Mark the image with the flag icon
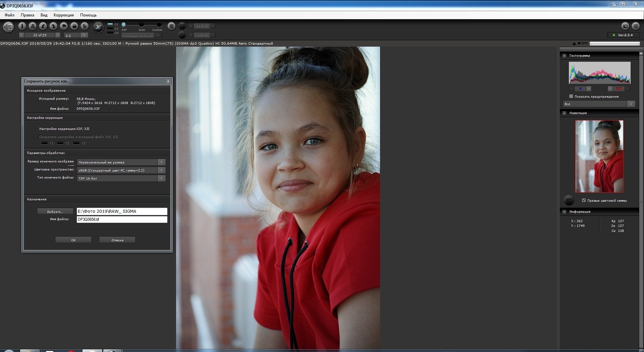 pos(64,26)
